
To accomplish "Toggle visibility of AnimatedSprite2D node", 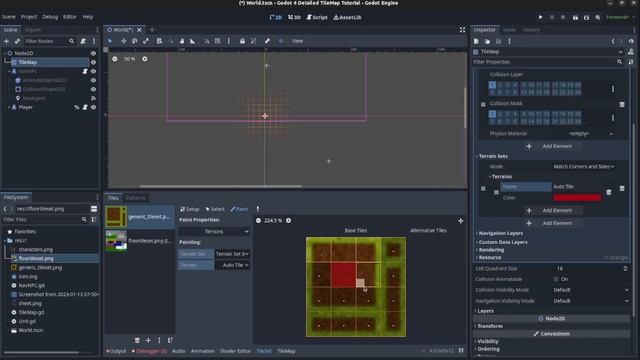I will pyautogui.click(x=93, y=80).
